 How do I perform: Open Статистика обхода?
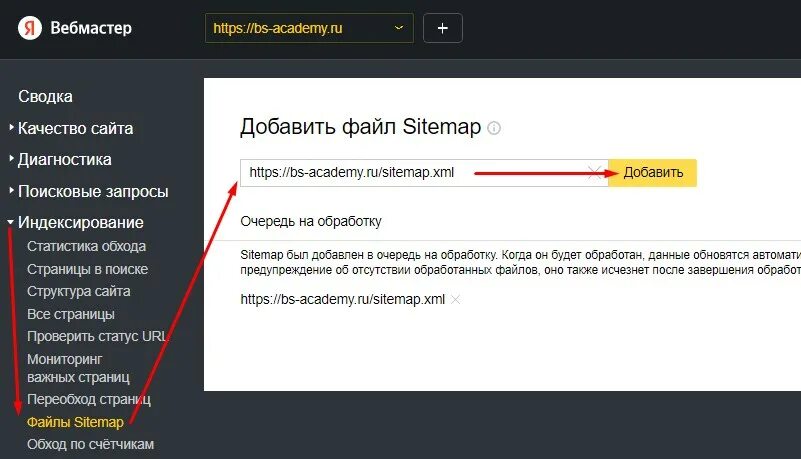coord(86,246)
